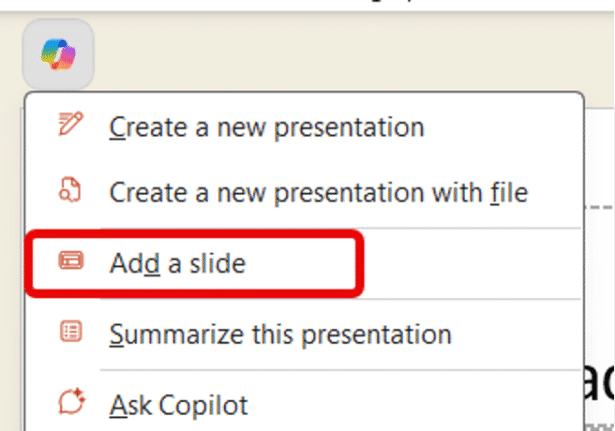Click the pencil icon beside Create a new presentation

70,127
